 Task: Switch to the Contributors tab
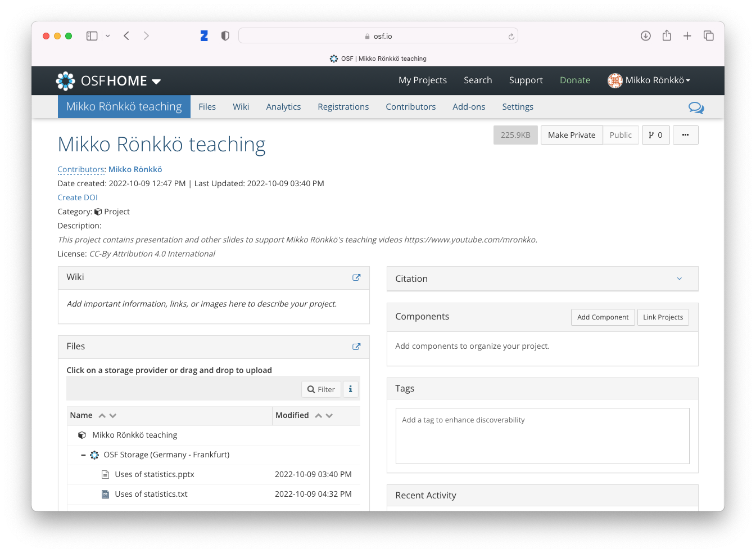click(411, 107)
